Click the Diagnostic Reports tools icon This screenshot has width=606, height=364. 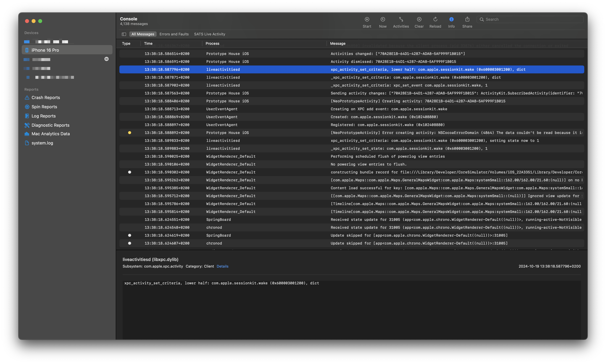(27, 125)
